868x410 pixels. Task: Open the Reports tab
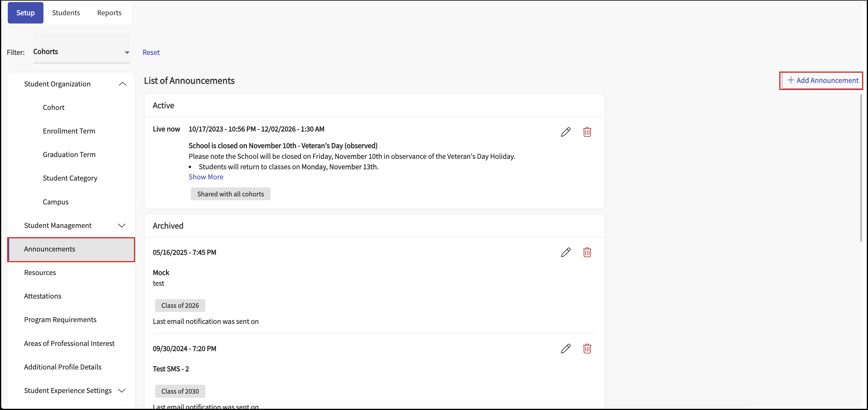pyautogui.click(x=109, y=13)
